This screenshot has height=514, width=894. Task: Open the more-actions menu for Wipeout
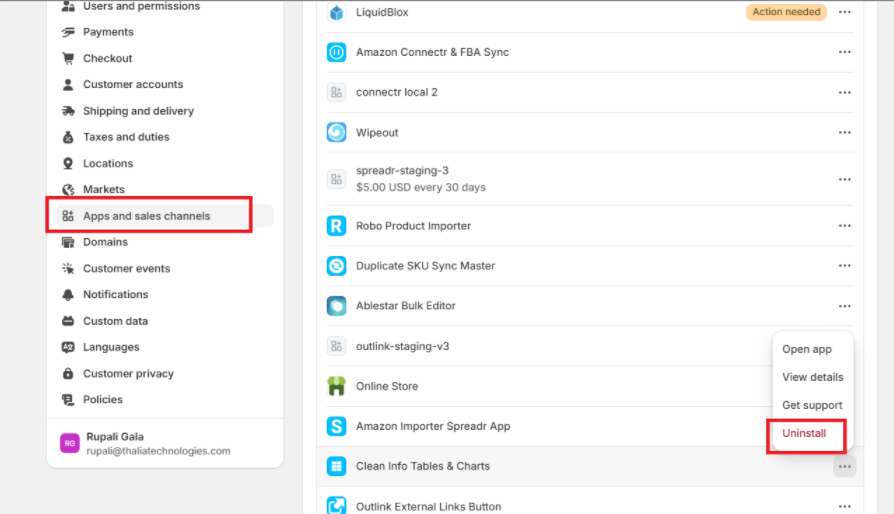click(844, 132)
